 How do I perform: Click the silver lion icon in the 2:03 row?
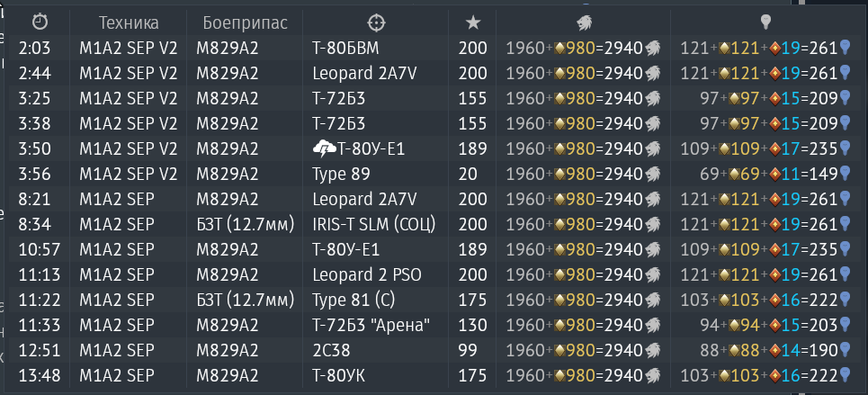tap(653, 49)
